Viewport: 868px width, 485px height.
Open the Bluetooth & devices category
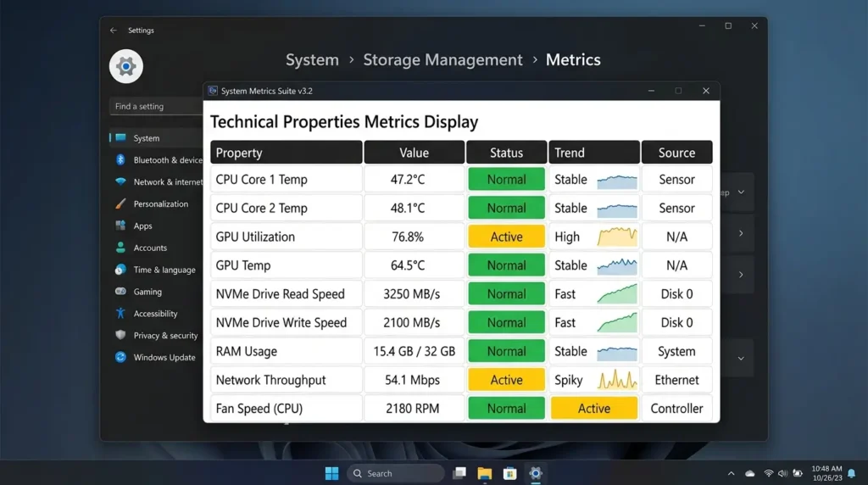click(157, 160)
